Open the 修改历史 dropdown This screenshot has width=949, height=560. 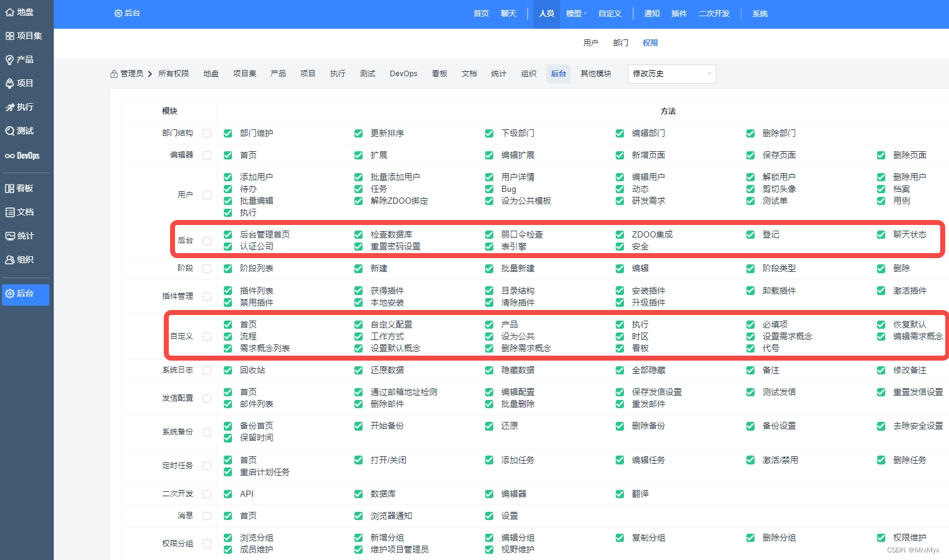[671, 74]
